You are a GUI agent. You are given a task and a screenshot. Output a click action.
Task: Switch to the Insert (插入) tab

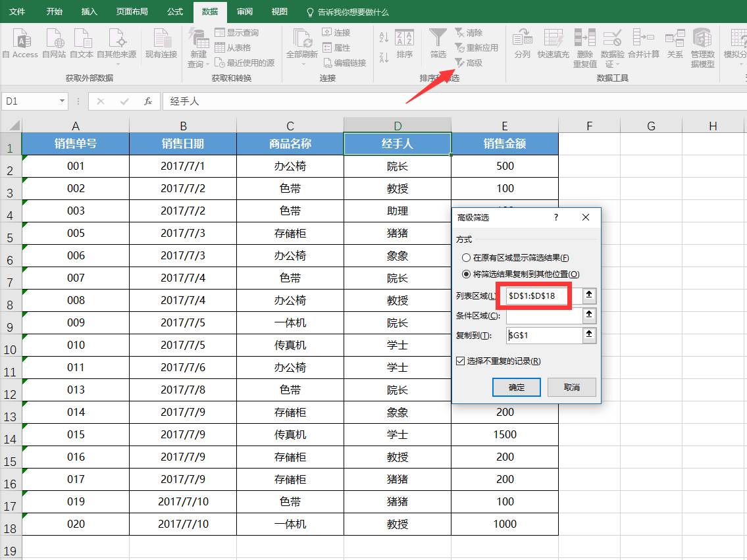(89, 11)
